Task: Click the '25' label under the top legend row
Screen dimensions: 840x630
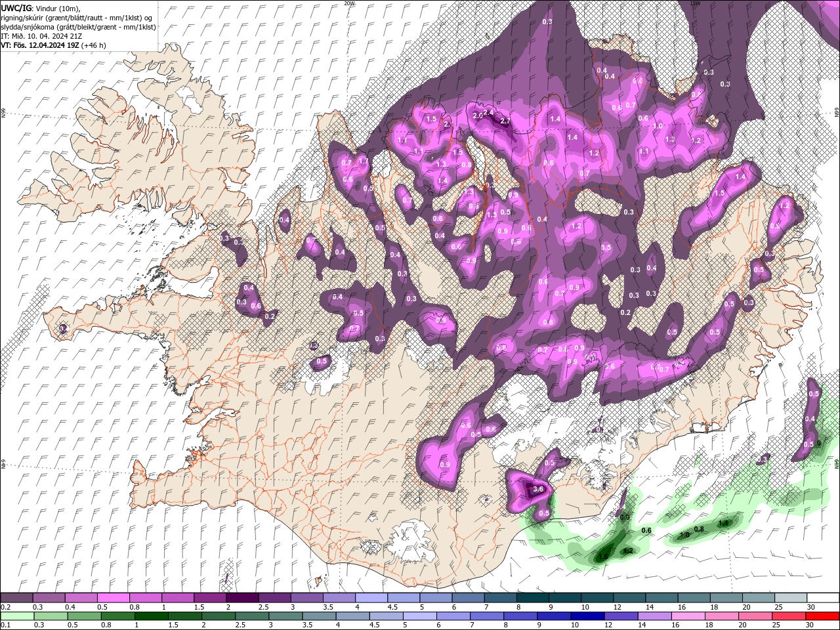Action: (x=778, y=607)
